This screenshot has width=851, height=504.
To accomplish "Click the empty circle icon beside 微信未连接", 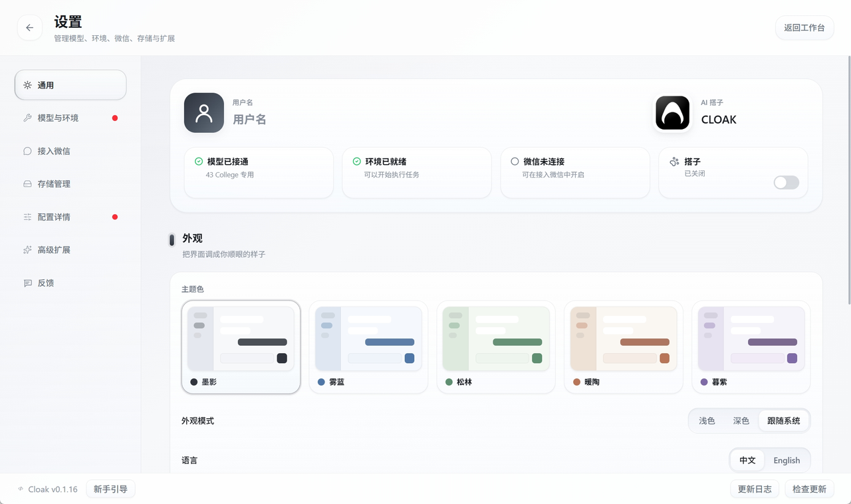I will coord(515,162).
